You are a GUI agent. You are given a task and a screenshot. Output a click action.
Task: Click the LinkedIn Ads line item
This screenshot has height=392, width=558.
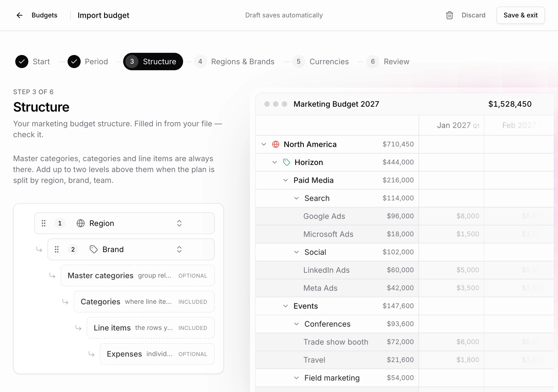[x=326, y=270]
